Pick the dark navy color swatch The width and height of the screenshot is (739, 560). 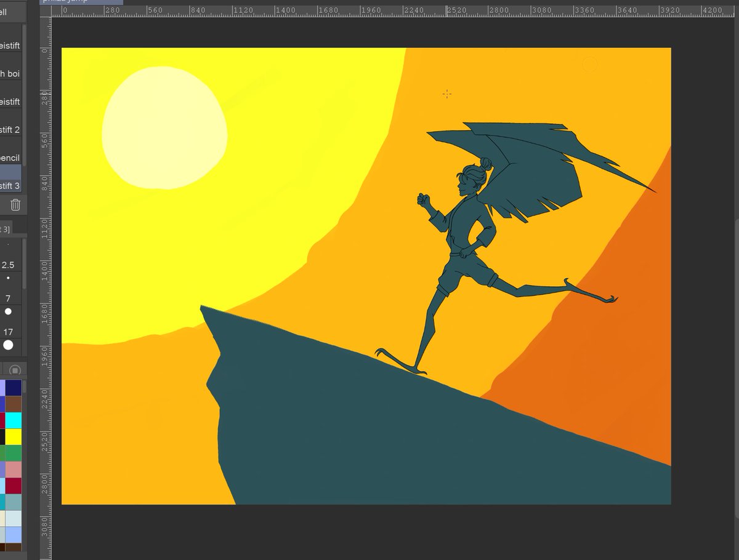tap(14, 388)
